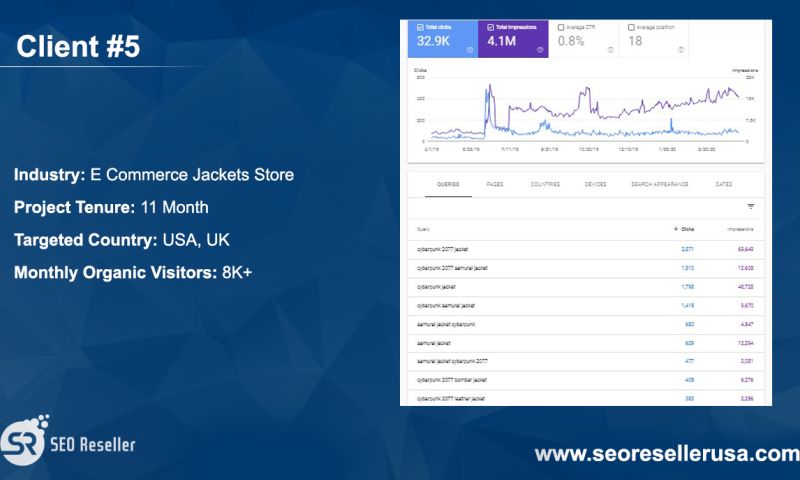Click the sort arrow beside Clicks column
Viewport: 800px width, 480px height.
pos(675,229)
